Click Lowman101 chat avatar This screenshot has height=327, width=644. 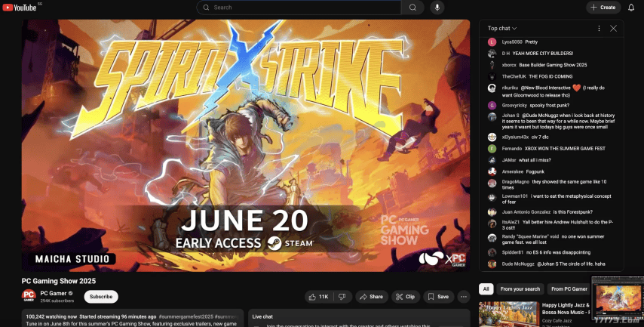[x=492, y=197]
